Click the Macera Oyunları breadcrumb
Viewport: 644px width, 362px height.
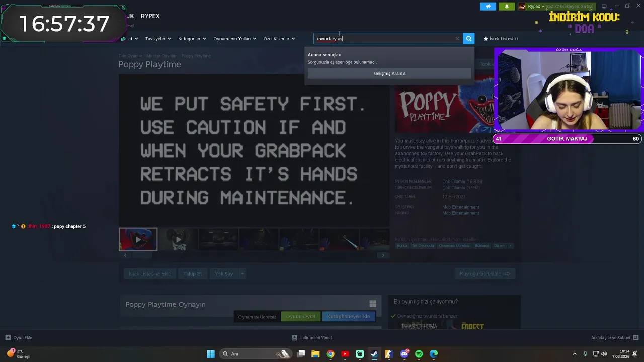pos(162,56)
